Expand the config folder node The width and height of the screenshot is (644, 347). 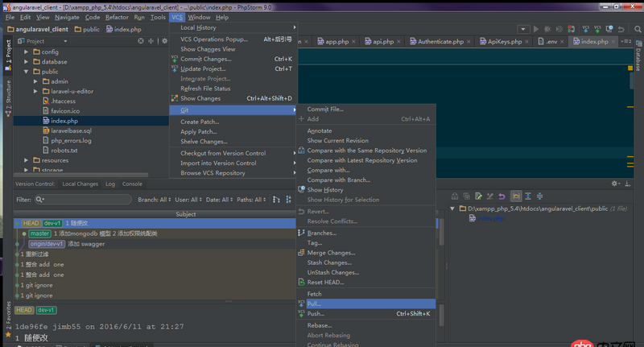[x=27, y=52]
